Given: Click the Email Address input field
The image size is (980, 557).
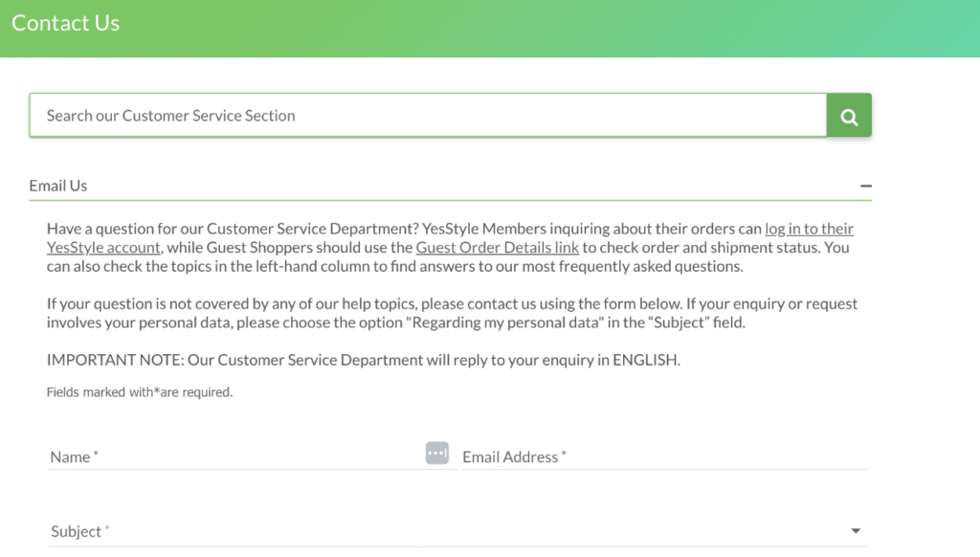Looking at the screenshot, I should pos(665,457).
